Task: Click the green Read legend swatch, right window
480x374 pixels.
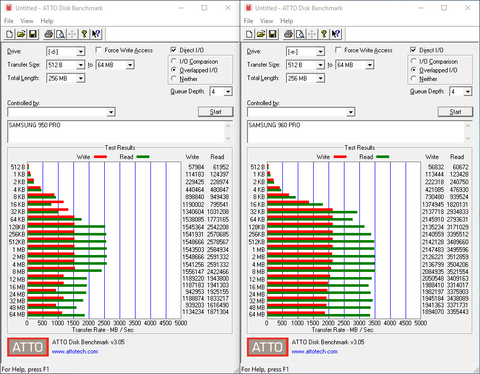Action: 383,157
